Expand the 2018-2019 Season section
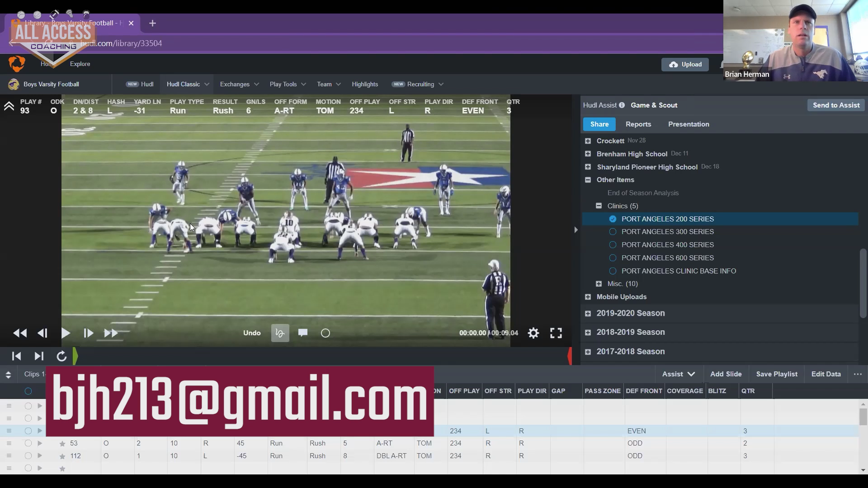The image size is (868, 488). [x=588, y=333]
